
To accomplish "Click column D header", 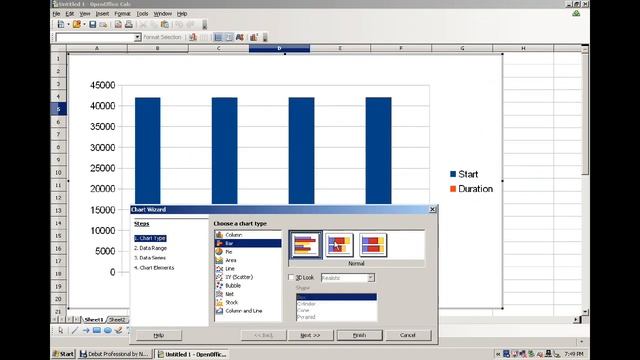I will coord(279,48).
